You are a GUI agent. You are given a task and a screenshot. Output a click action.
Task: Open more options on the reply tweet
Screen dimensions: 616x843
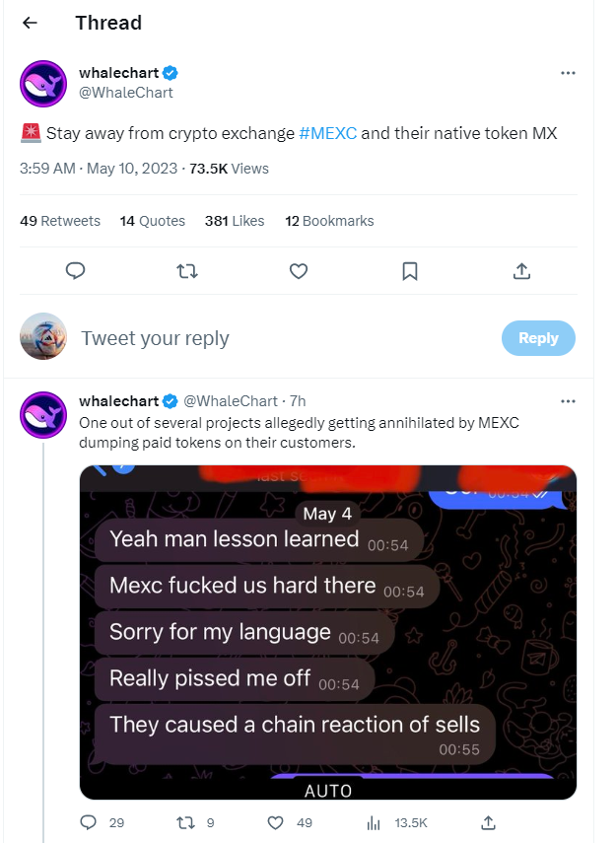pos(568,401)
